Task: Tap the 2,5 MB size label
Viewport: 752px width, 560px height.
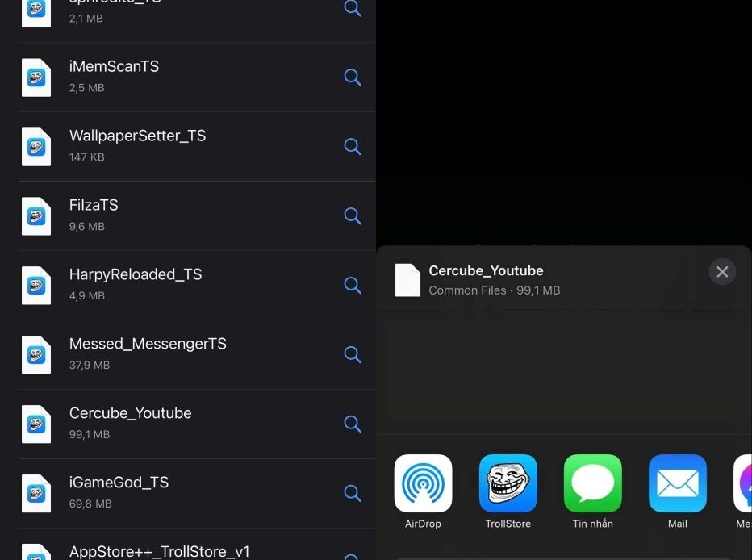Action: click(x=87, y=88)
